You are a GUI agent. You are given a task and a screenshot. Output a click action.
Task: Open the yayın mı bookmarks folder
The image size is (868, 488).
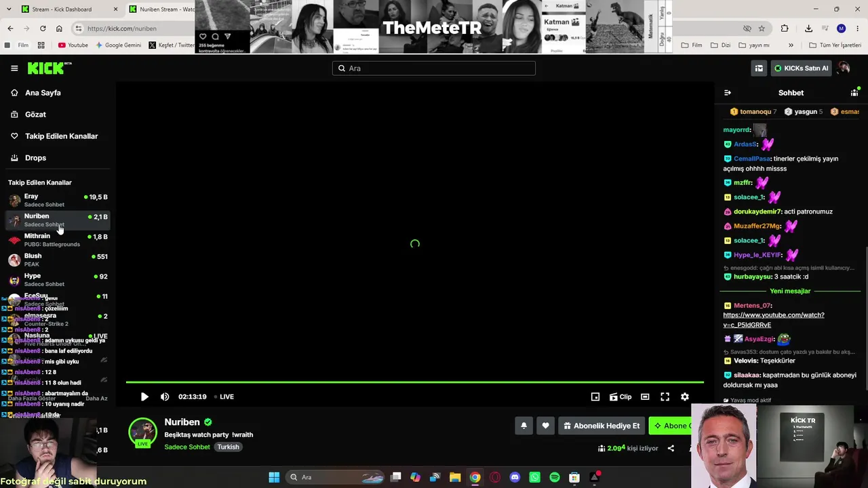pyautogui.click(x=753, y=45)
